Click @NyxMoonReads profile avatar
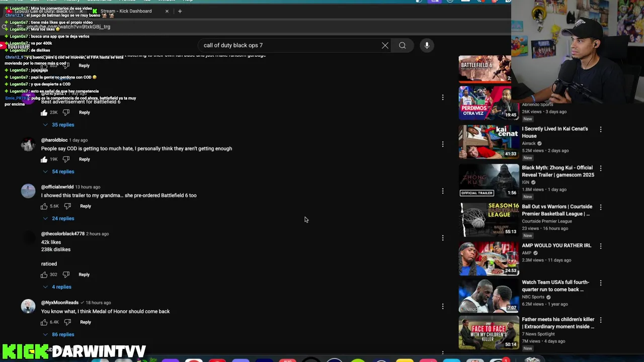The height and width of the screenshot is (362, 644). pyautogui.click(x=28, y=307)
